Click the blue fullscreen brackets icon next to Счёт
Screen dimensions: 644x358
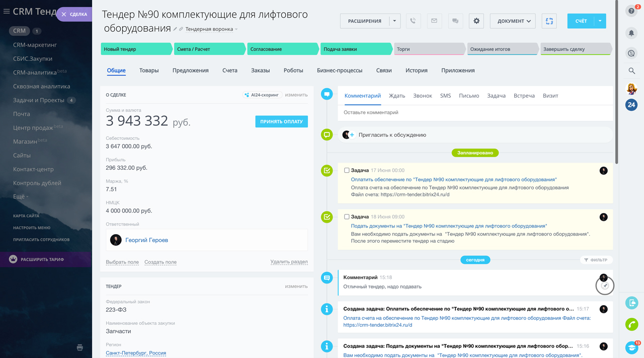549,21
